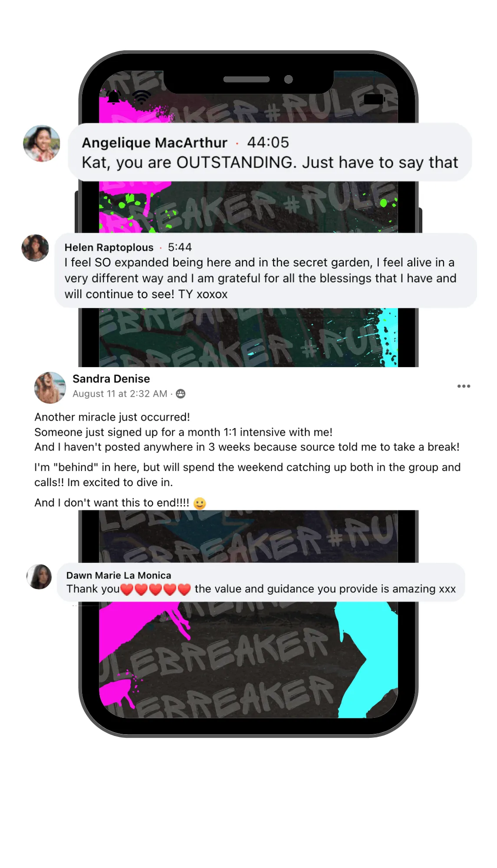This screenshot has width=497, height=868.
Task: Tap the notification bell icon in status bar
Action: 114,97
